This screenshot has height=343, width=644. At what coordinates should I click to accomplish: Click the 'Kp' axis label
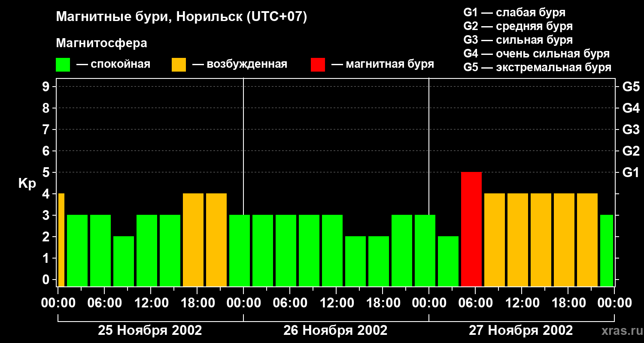27,184
